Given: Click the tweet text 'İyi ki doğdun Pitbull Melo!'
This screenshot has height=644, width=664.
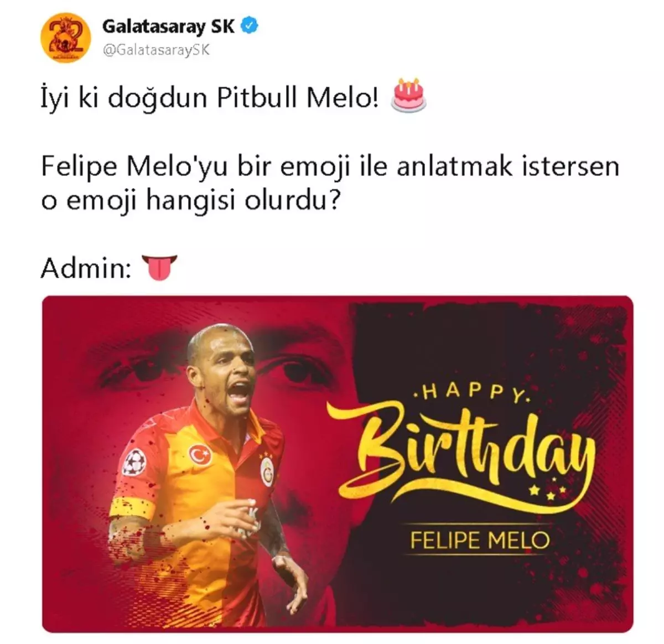Looking at the screenshot, I should [210, 98].
